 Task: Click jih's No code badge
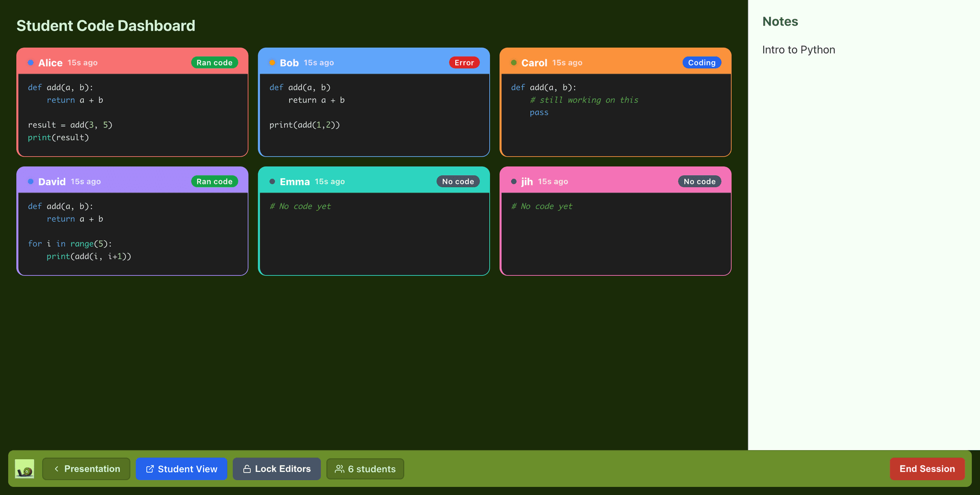(x=699, y=181)
